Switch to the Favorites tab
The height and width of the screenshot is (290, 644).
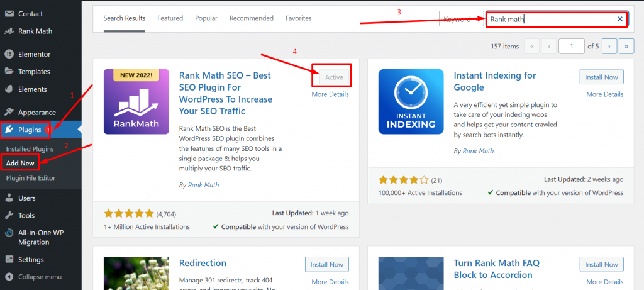coord(299,18)
